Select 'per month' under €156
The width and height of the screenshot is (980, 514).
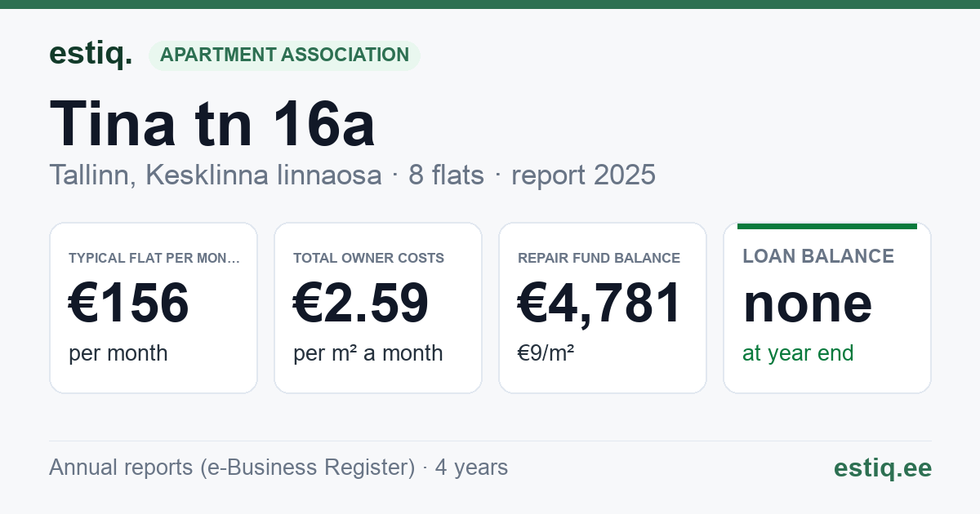pyautogui.click(x=118, y=353)
